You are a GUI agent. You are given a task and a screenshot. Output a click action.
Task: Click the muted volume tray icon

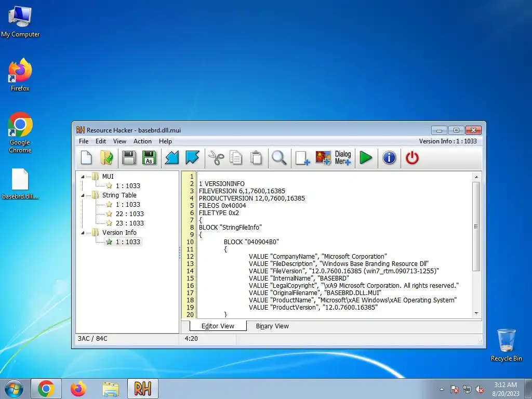click(x=480, y=389)
